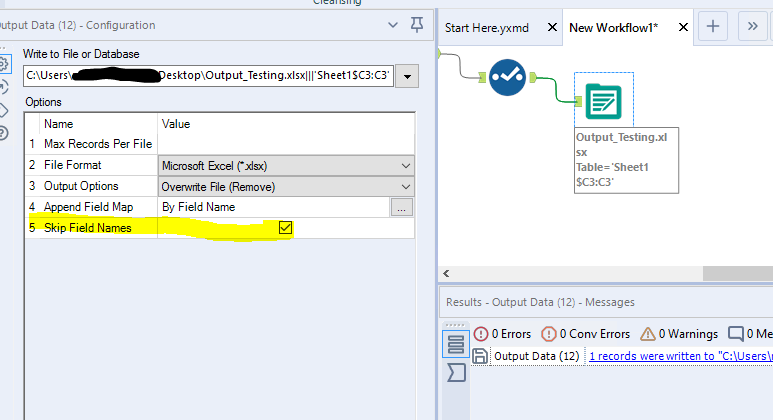This screenshot has width=773, height=420.
Task: Filter results by Messages icon
Action: click(736, 334)
